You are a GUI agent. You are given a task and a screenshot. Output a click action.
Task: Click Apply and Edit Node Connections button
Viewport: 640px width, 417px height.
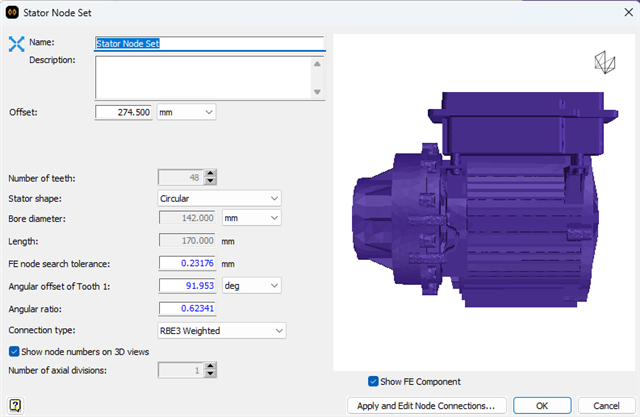[x=427, y=406]
